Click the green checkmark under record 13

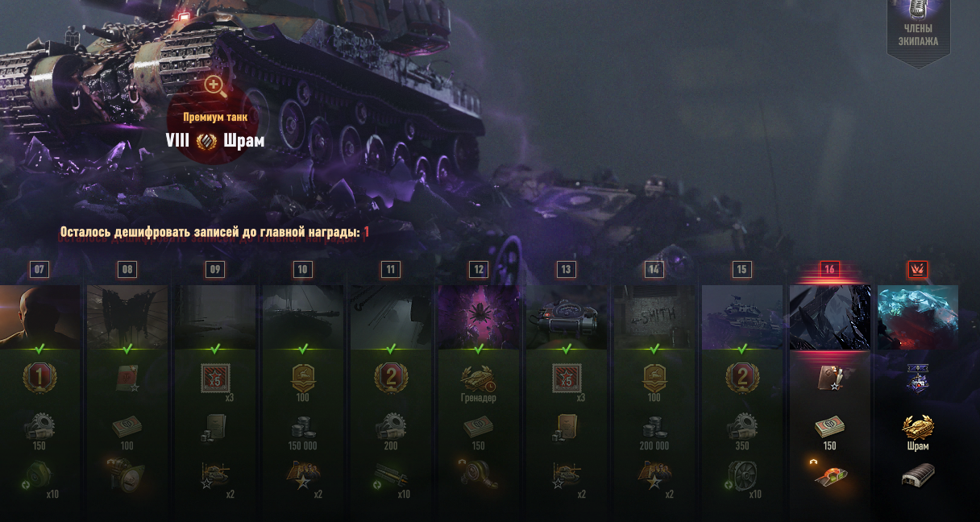tap(567, 349)
